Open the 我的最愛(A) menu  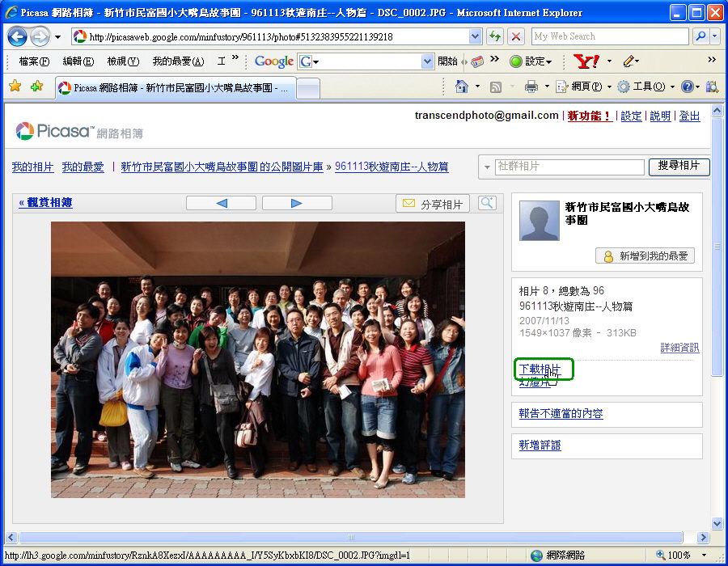178,61
